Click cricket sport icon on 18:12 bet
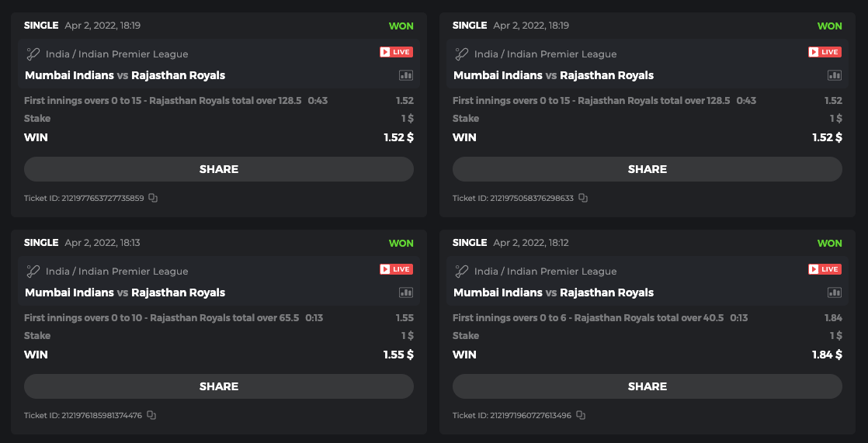868x443 pixels. [x=461, y=272]
